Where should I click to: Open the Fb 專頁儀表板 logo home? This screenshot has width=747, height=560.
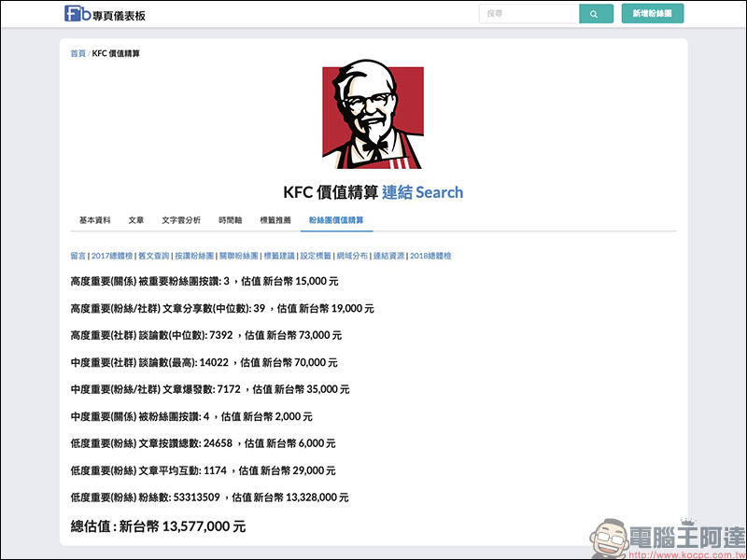click(105, 14)
